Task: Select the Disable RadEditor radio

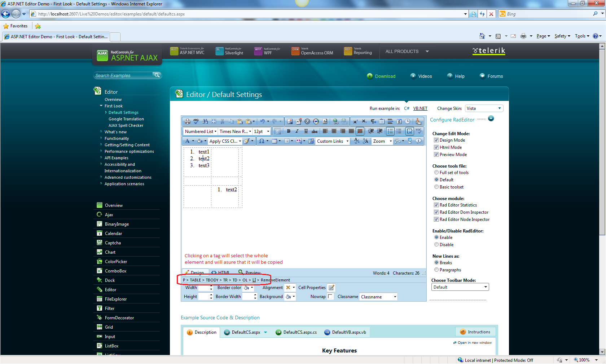Action: click(x=436, y=245)
